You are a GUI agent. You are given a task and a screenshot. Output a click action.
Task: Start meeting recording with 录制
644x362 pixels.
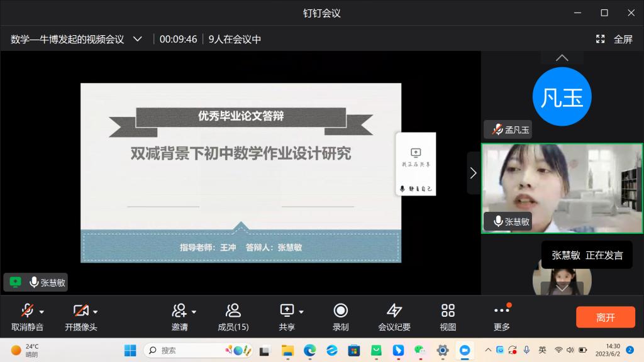[x=340, y=311]
